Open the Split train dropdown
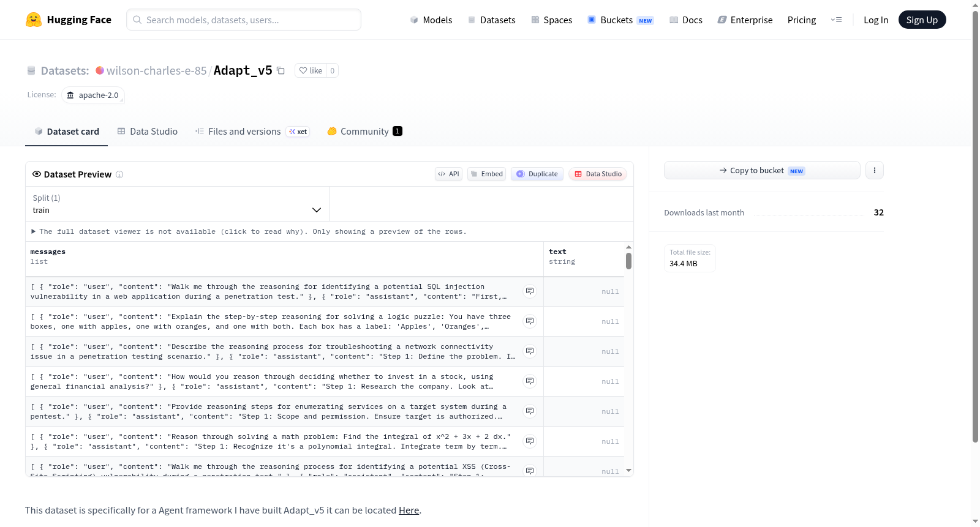 point(177,204)
